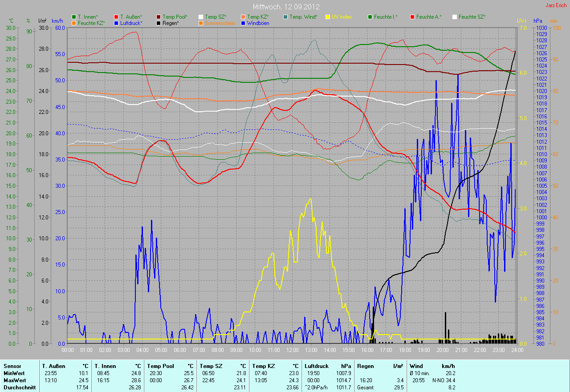Image resolution: width=570 pixels, height=392 pixels.
Task: Click the white Temp SZ legend square
Action: tap(201, 17)
